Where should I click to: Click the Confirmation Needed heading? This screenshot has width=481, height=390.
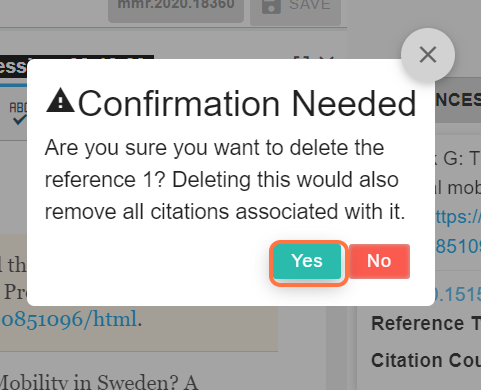247,104
